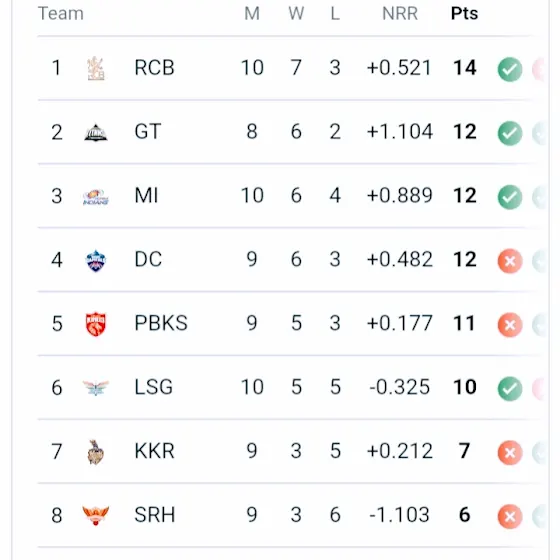Open PBKS team name link

pos(161,323)
